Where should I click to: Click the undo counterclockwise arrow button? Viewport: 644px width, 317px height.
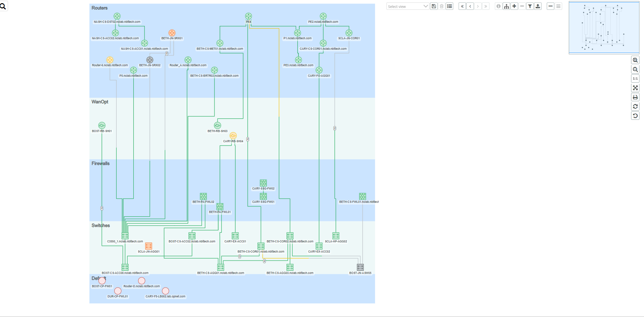635,116
